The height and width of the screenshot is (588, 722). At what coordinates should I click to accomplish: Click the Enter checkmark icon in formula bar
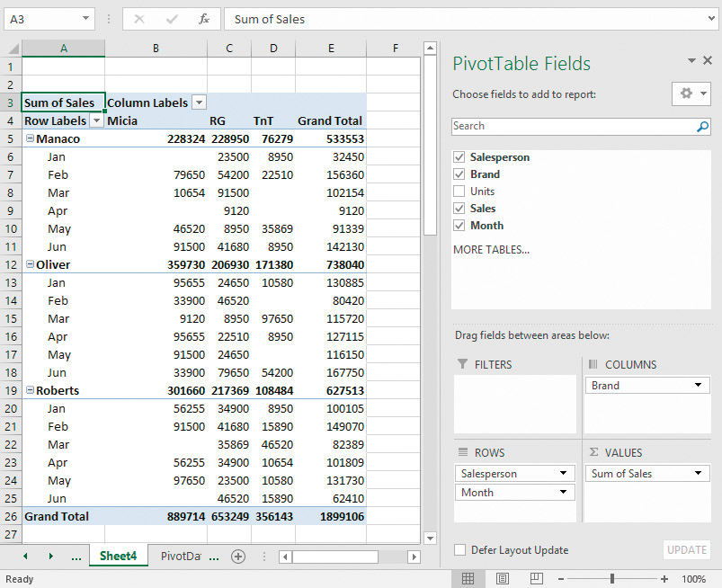172,19
